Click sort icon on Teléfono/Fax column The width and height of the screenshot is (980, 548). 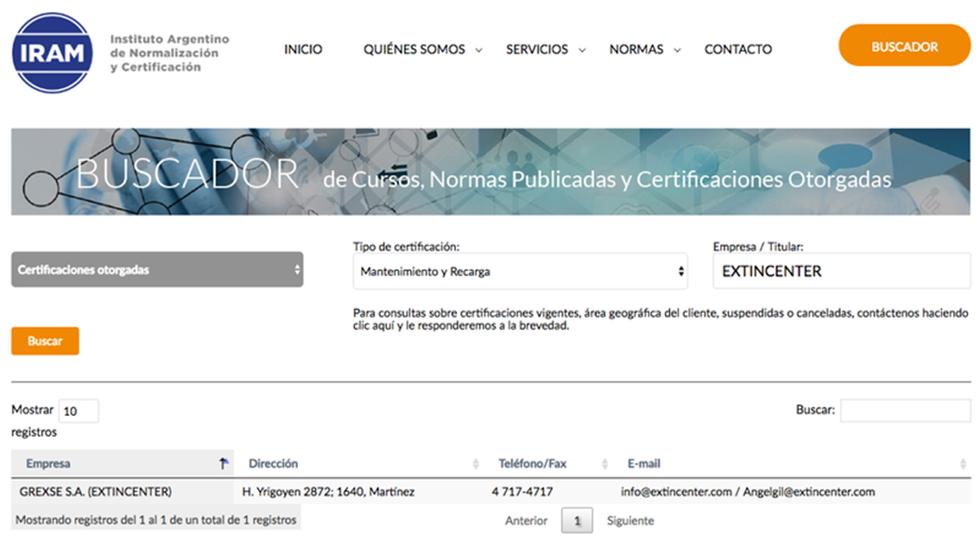pyautogui.click(x=604, y=464)
